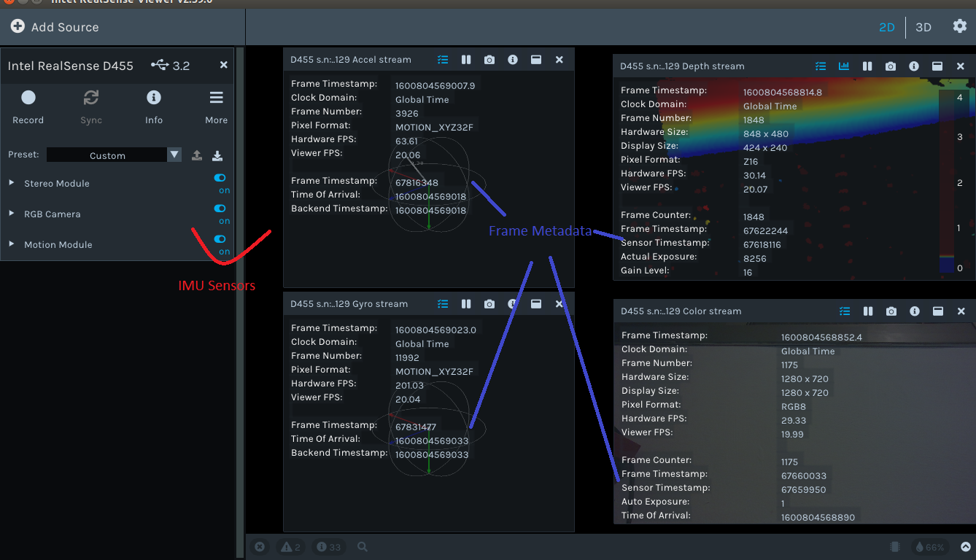The image size is (976, 560).
Task: Expand the Stereo Module section
Action: tap(12, 183)
